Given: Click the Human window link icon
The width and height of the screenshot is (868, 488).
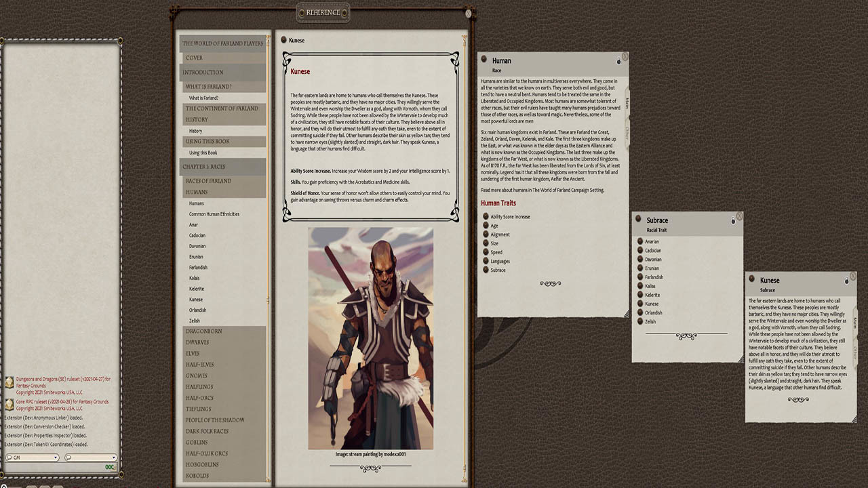Looking at the screenshot, I should tap(484, 60).
